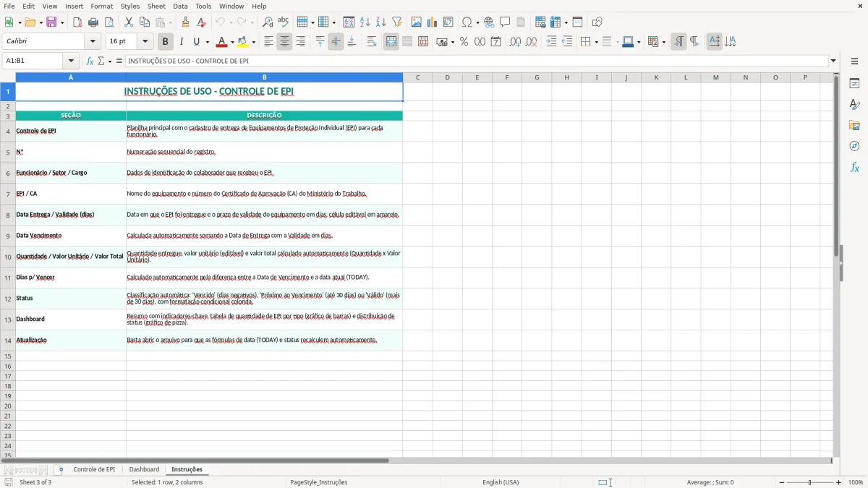Viewport: 868px width, 488px height.
Task: Open the Font Name dropdown
Action: [x=93, y=42]
